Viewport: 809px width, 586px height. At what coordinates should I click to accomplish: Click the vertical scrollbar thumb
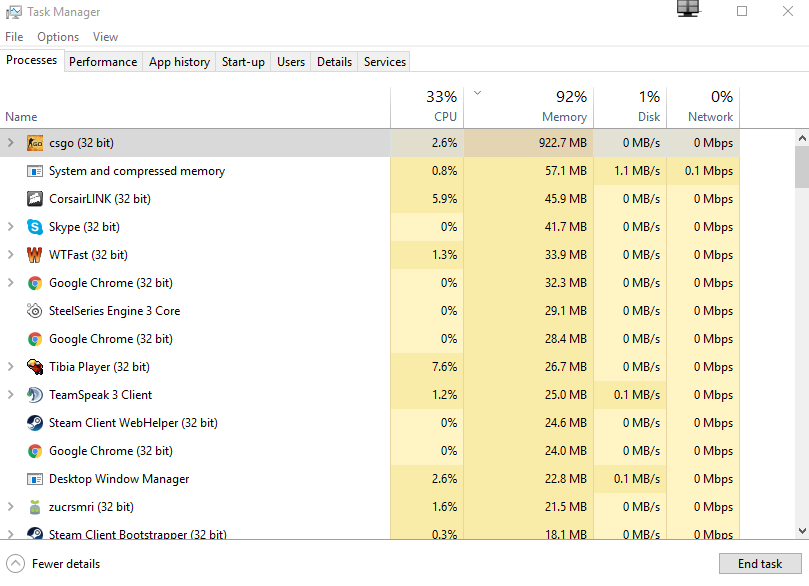[802, 166]
